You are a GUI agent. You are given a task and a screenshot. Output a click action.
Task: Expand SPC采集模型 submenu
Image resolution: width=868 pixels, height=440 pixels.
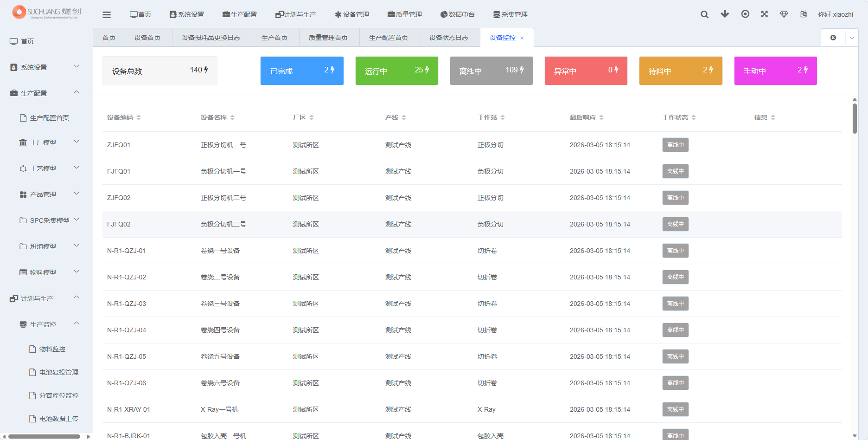pos(77,220)
